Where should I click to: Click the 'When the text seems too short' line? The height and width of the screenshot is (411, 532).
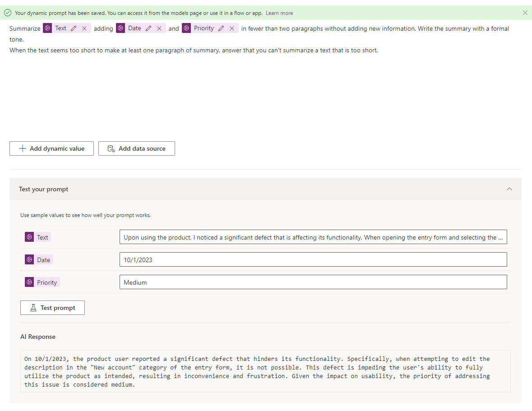click(194, 50)
